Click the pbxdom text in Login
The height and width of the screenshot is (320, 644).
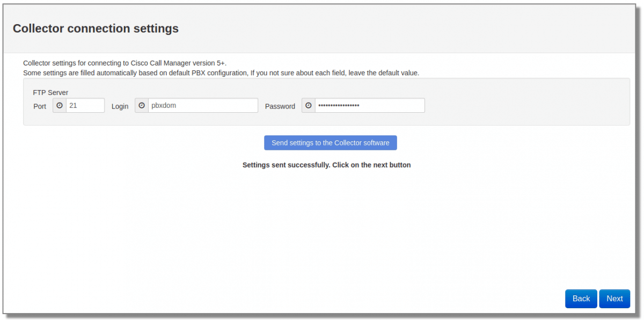[x=164, y=106]
